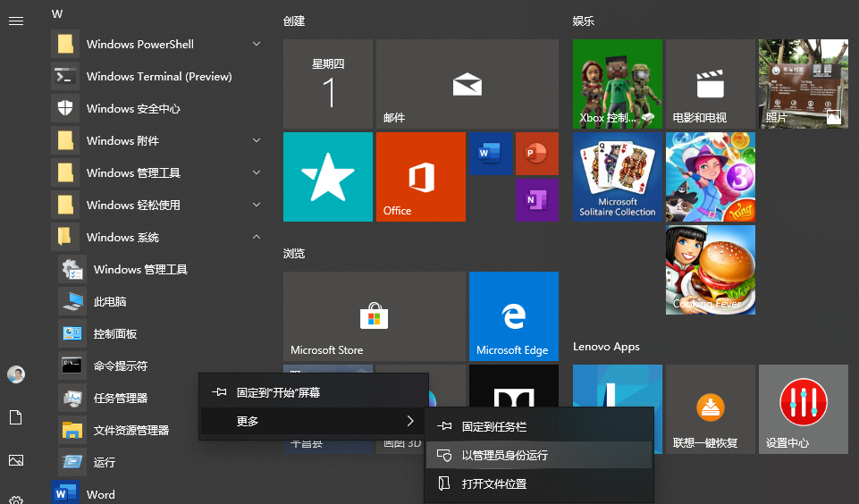This screenshot has height=504, width=859.
Task: Open the teal star tile
Action: [x=328, y=177]
